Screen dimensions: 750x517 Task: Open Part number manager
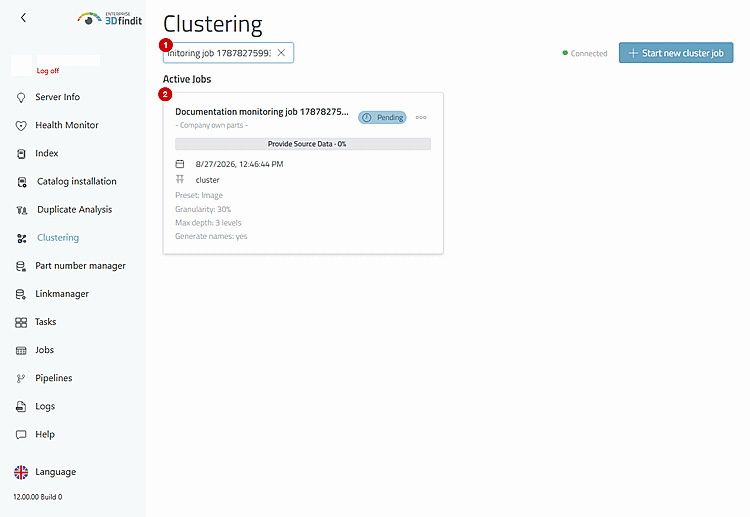coord(80,266)
